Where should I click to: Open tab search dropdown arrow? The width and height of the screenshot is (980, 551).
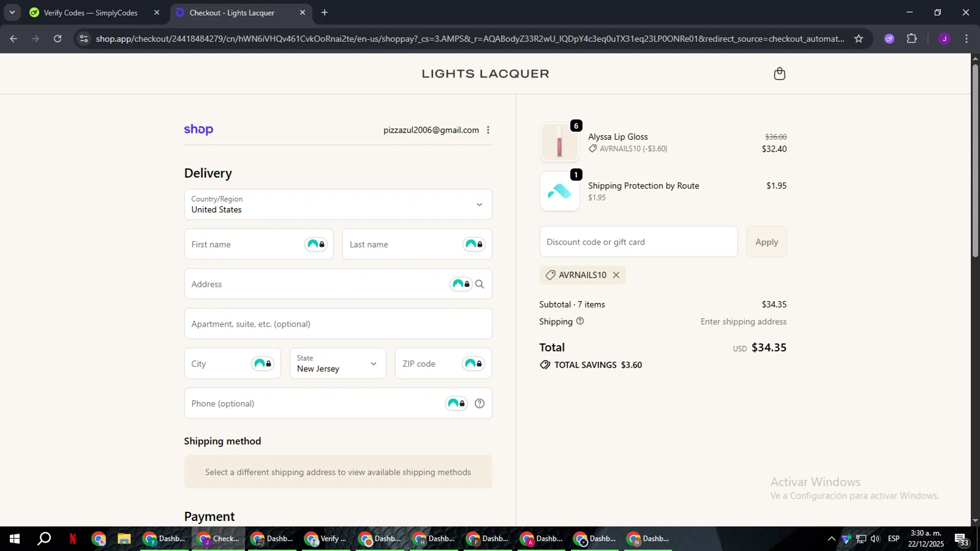[x=12, y=12]
